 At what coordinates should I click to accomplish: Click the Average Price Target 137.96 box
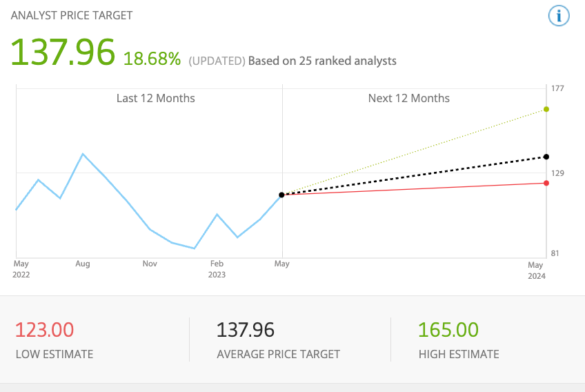coord(278,340)
